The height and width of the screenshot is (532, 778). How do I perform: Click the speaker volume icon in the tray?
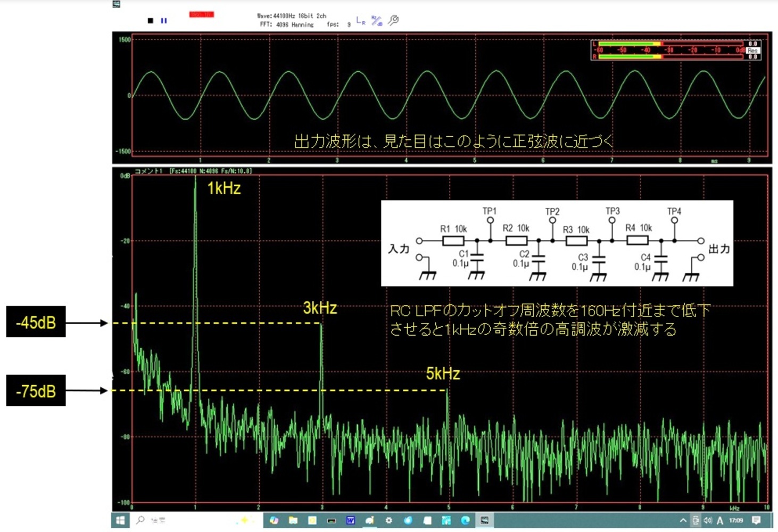[708, 520]
